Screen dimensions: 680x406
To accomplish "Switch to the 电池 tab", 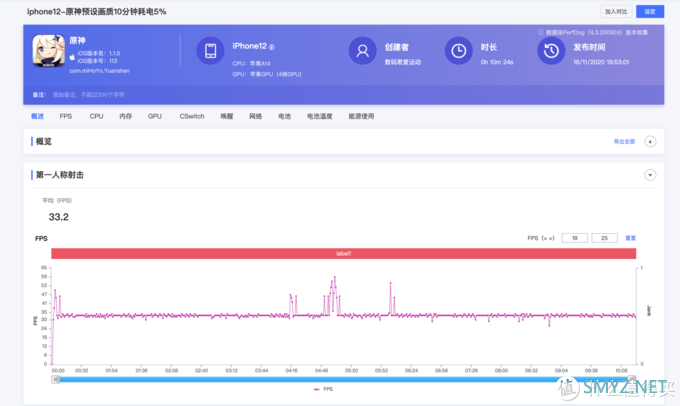I will click(x=284, y=116).
